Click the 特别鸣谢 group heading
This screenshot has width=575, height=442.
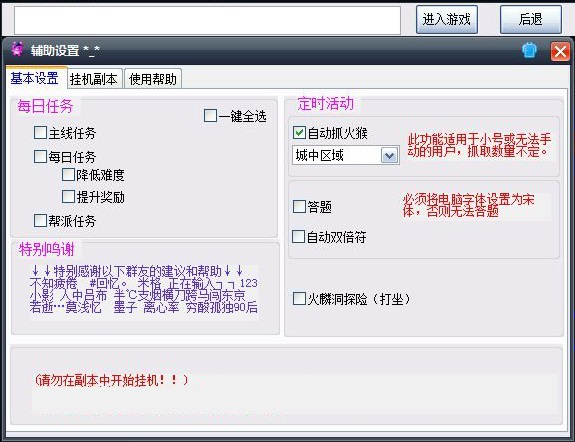pyautogui.click(x=47, y=249)
